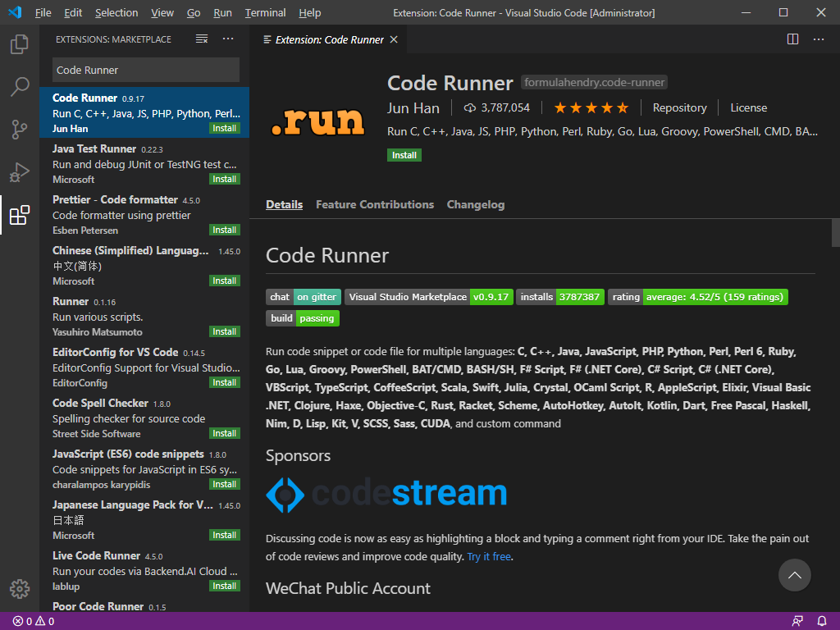Open the Help menu
The height and width of the screenshot is (630, 840).
pos(309,12)
